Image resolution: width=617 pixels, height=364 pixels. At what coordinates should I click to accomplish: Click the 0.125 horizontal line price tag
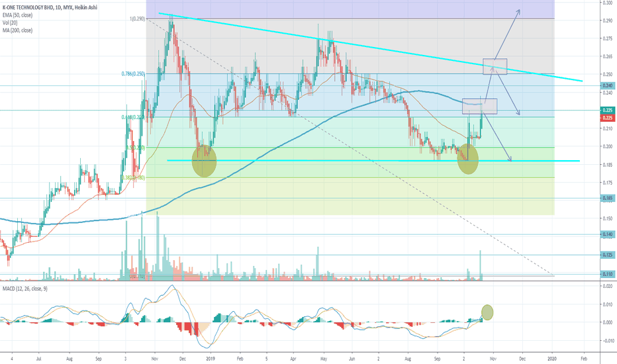point(608,255)
